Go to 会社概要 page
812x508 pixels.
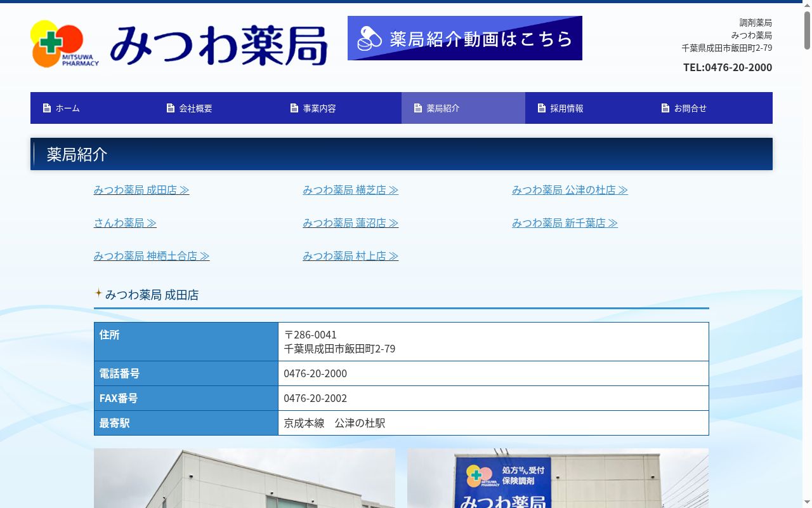pos(216,108)
